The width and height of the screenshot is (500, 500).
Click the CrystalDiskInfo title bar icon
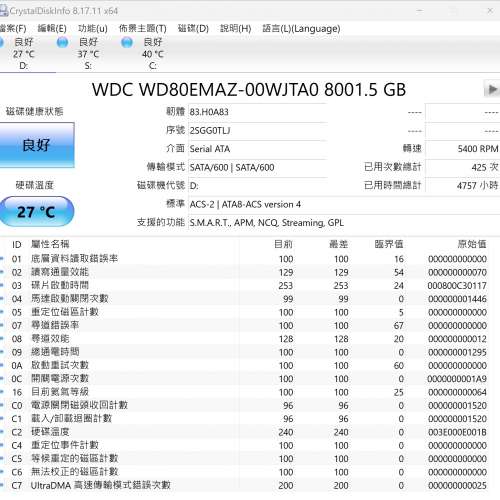(x=3, y=11)
